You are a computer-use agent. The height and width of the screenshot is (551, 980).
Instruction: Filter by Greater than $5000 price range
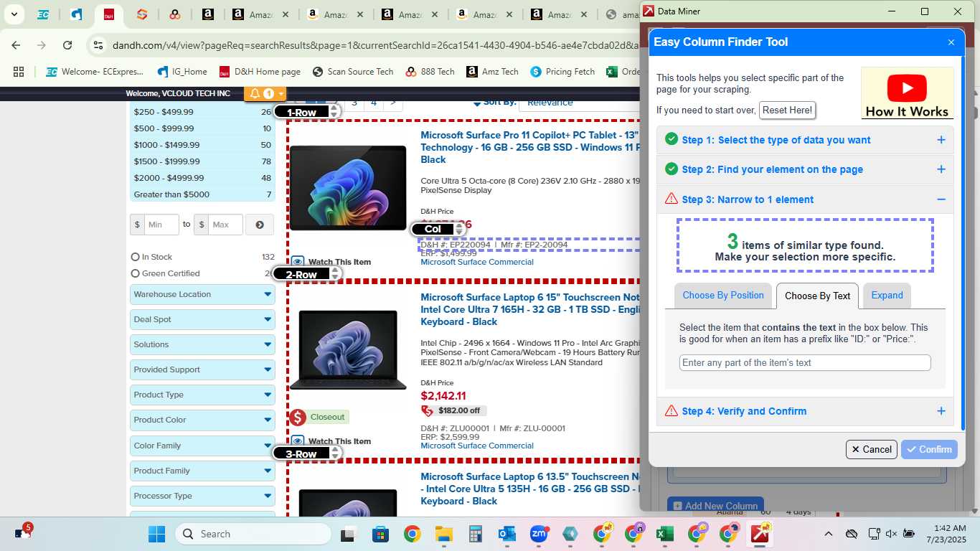coord(171,194)
